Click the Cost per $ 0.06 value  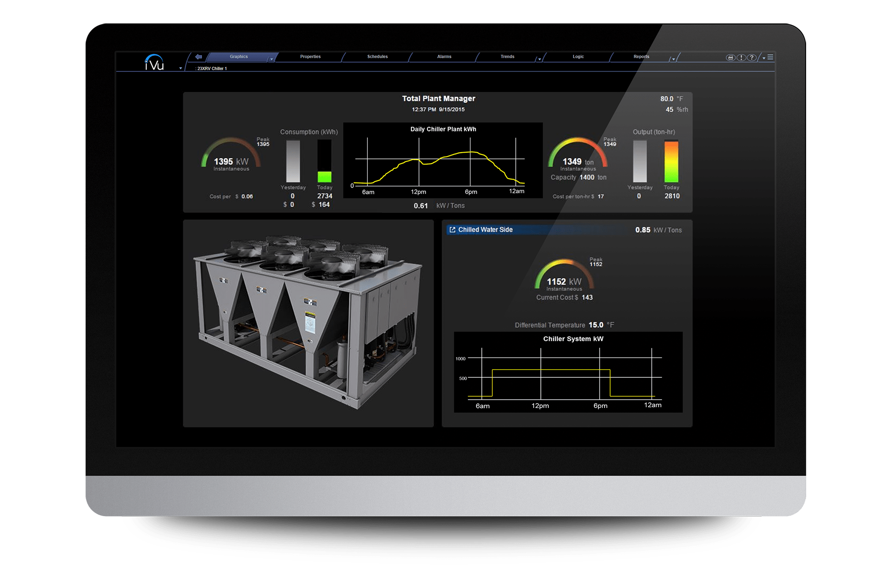[231, 197]
